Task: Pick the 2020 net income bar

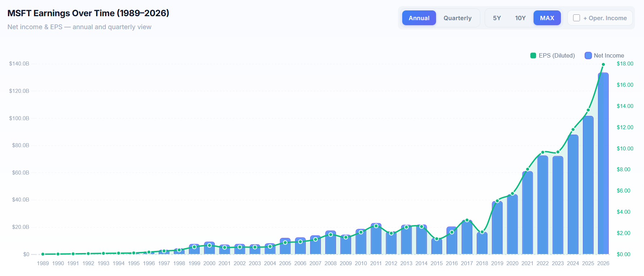Action: (x=512, y=225)
